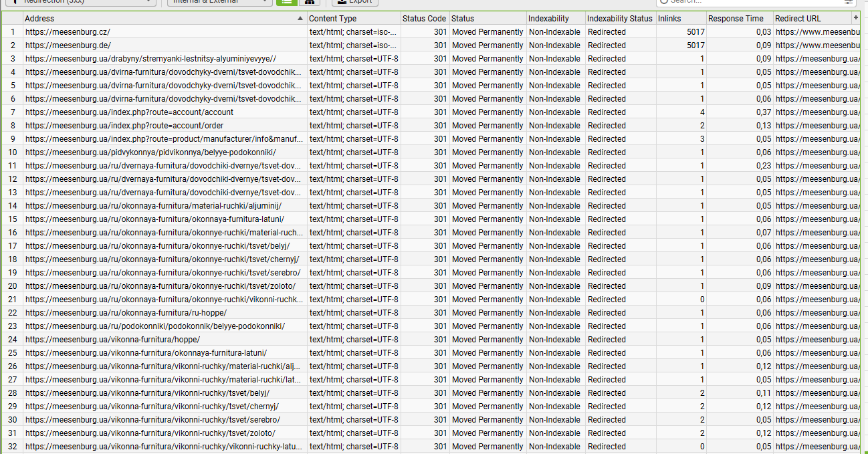Select row number 21

(12, 300)
